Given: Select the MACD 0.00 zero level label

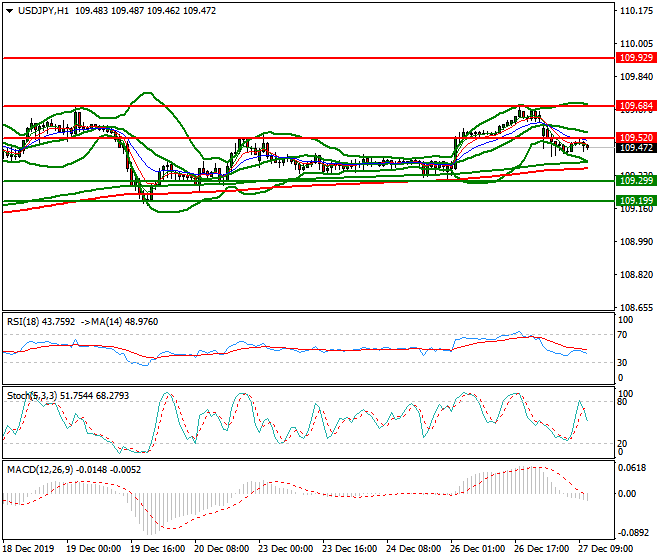Looking at the screenshot, I should point(627,494).
